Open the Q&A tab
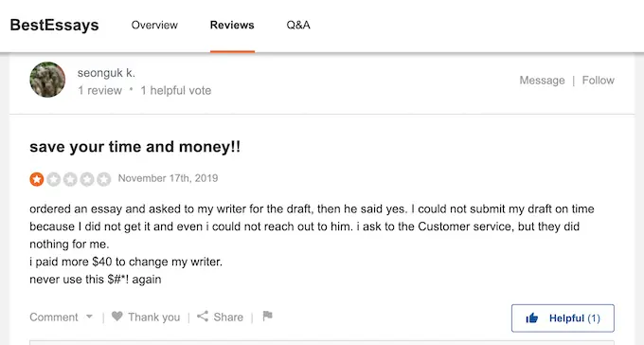 (298, 25)
